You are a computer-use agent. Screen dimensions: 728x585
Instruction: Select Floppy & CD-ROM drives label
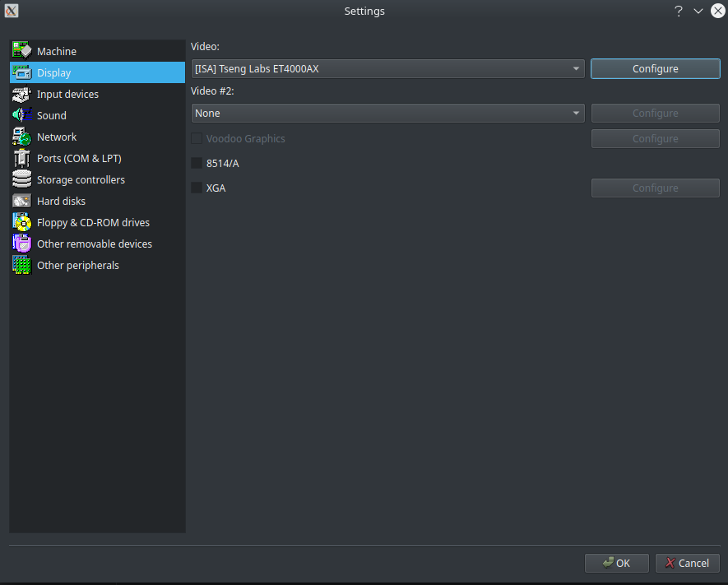click(93, 222)
